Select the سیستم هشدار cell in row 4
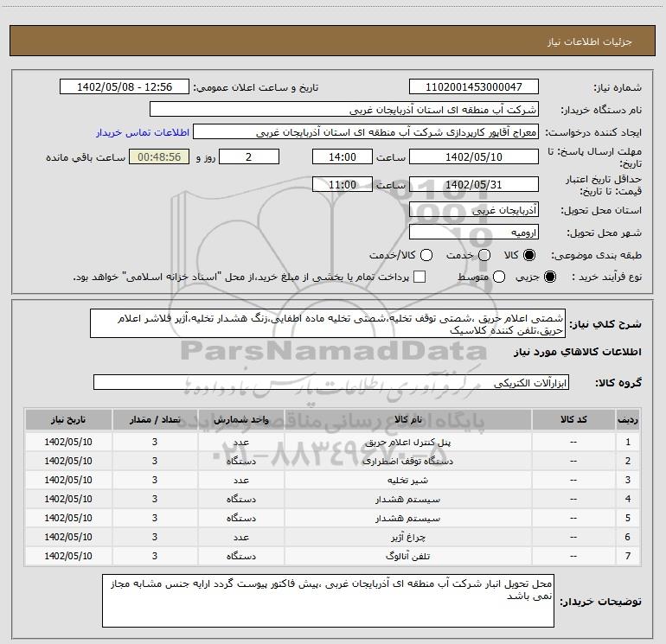This screenshot has width=666, height=644. pyautogui.click(x=407, y=500)
